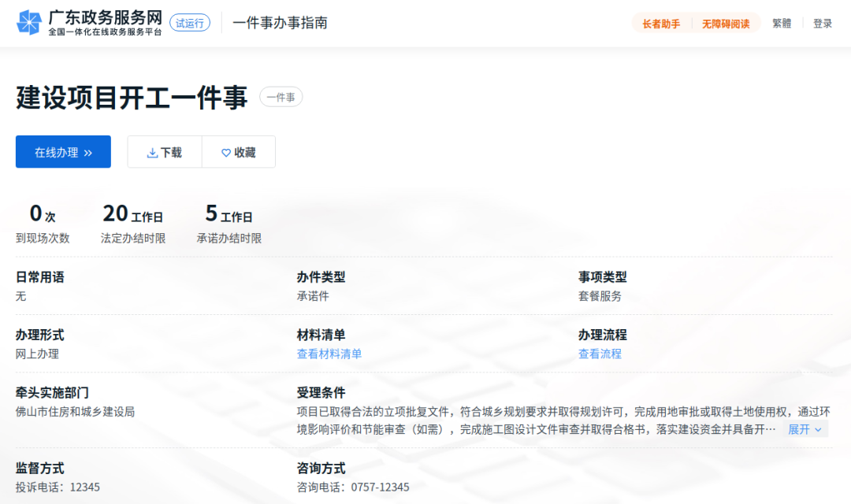The image size is (851, 504).
Task: Click the 广东政务服务网 site title
Action: [x=106, y=17]
